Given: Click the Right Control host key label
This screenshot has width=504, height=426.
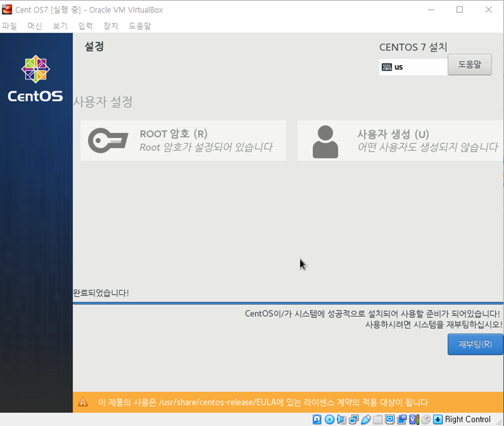Looking at the screenshot, I should [467, 419].
